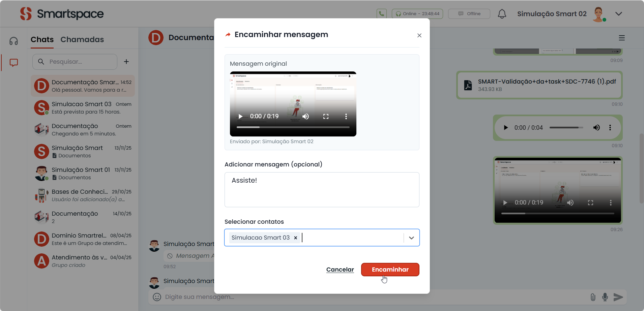Mute the video in original message preview
This screenshot has height=311, width=644.
tap(305, 116)
